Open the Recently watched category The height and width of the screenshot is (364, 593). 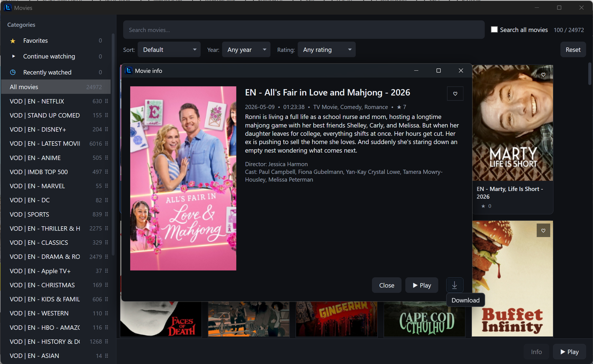coord(56,72)
